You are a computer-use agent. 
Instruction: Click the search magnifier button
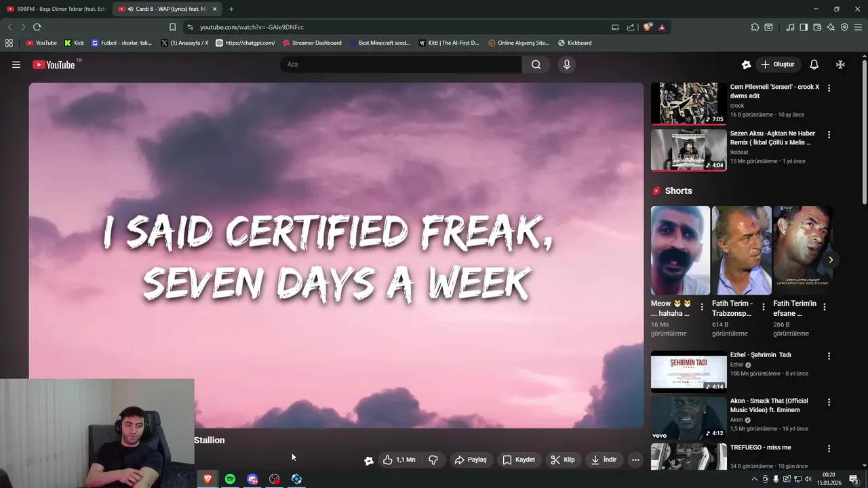click(536, 64)
